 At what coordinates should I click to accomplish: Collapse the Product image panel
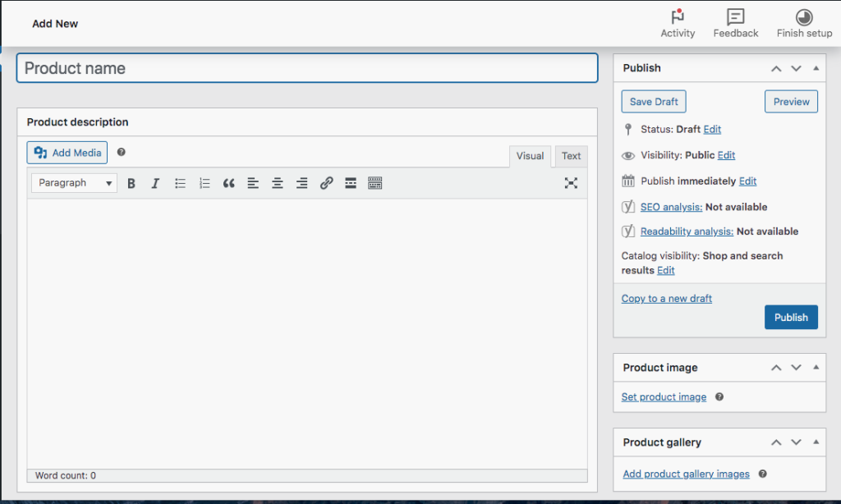click(x=816, y=368)
